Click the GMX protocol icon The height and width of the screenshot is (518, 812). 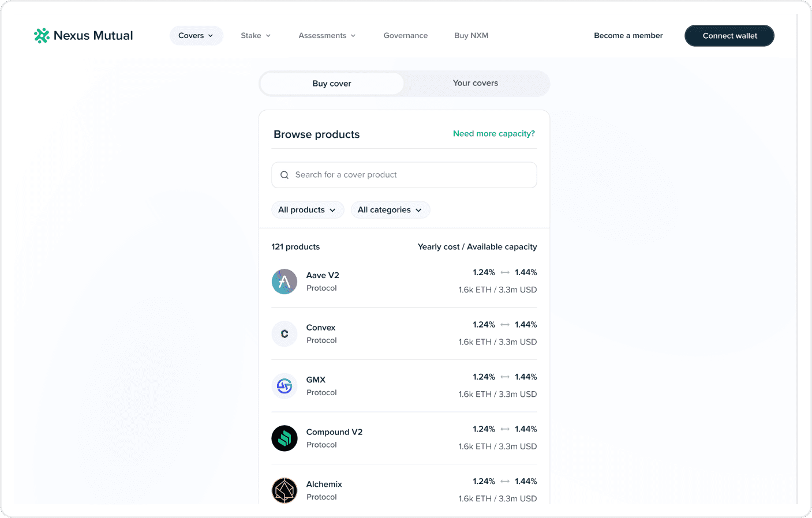click(x=285, y=386)
